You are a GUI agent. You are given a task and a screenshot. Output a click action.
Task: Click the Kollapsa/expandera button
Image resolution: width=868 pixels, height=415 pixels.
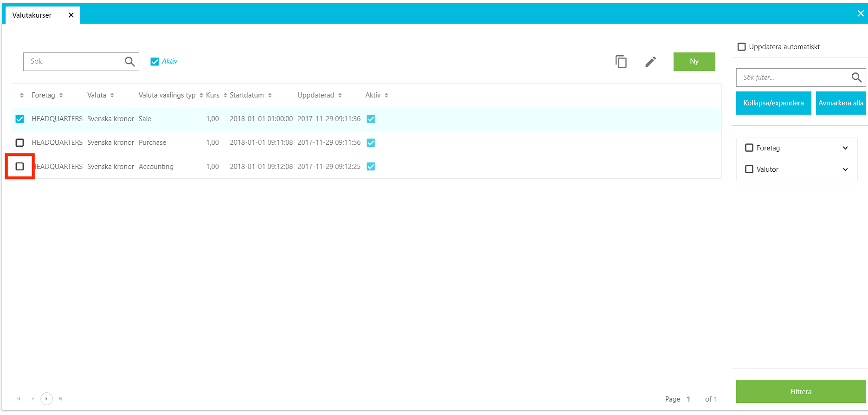(773, 103)
